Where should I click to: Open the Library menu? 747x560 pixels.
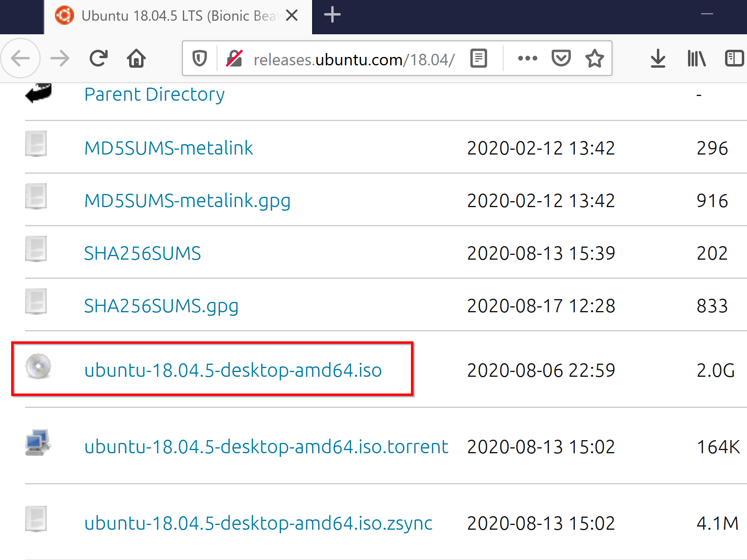pos(696,59)
